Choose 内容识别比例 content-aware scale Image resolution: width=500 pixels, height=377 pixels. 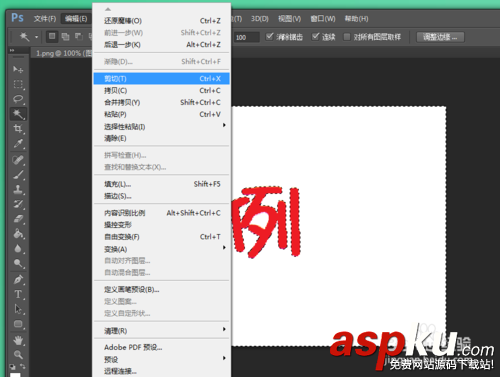tap(161, 213)
